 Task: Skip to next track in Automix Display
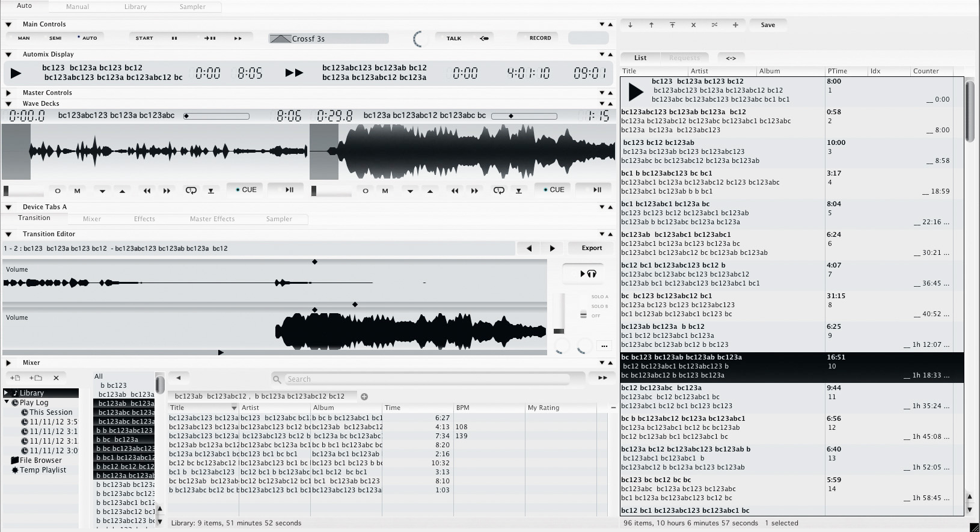click(x=294, y=73)
